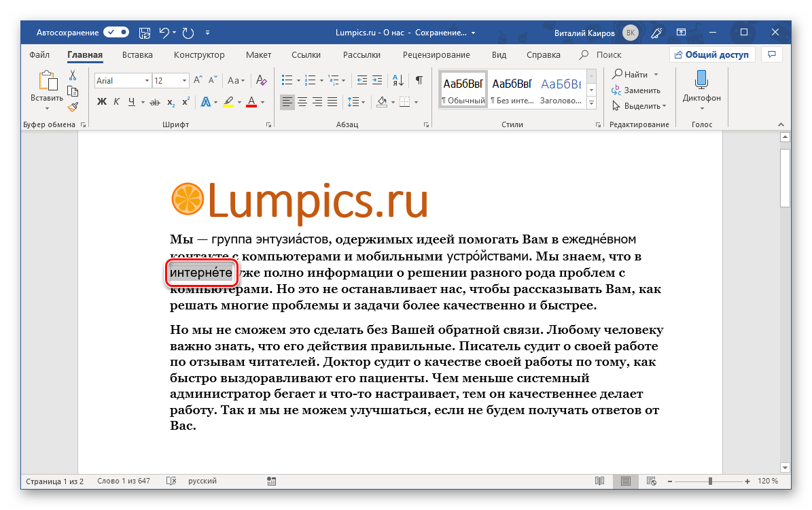Toggle Bold formatting button
The width and height of the screenshot is (812, 510).
tap(102, 102)
